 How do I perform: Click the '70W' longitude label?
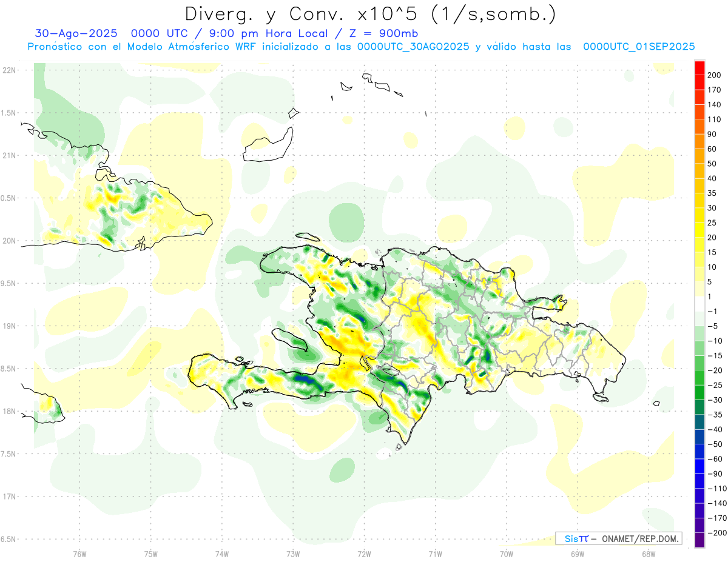pos(507,553)
